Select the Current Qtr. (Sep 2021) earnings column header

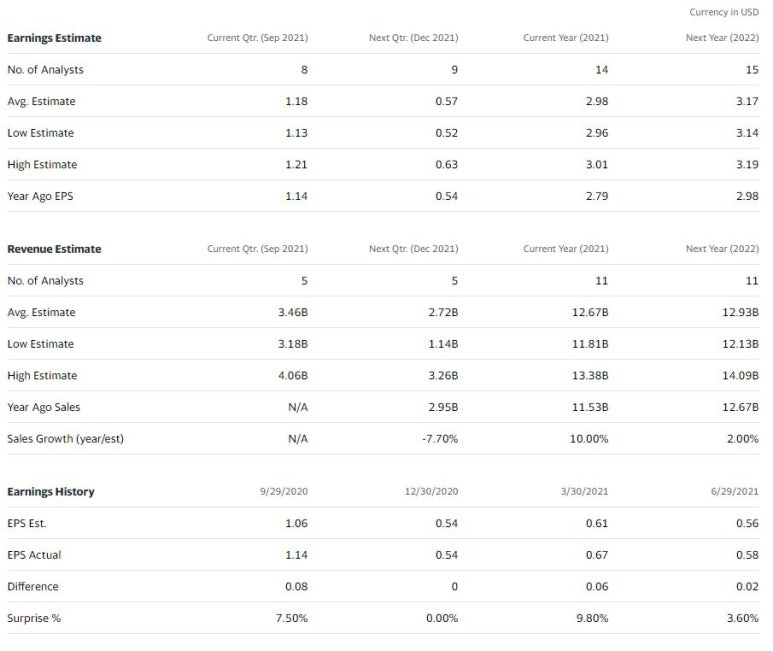pos(257,38)
